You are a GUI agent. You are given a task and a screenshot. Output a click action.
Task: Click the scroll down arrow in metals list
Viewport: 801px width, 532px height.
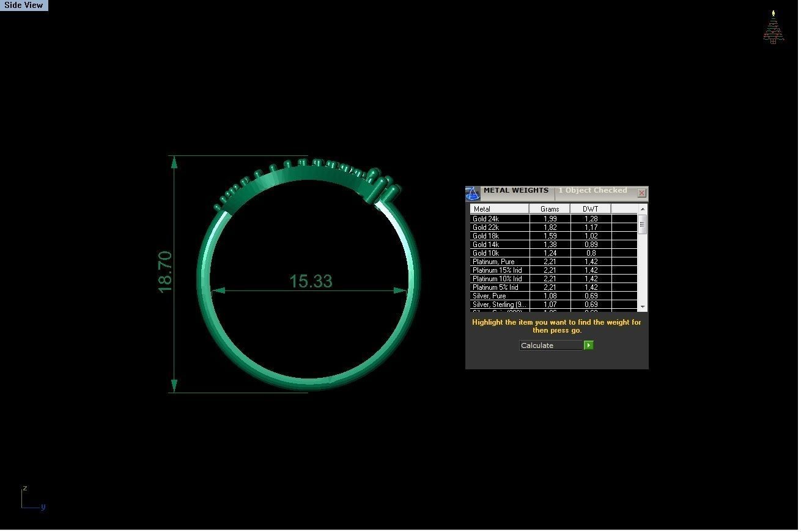(642, 306)
